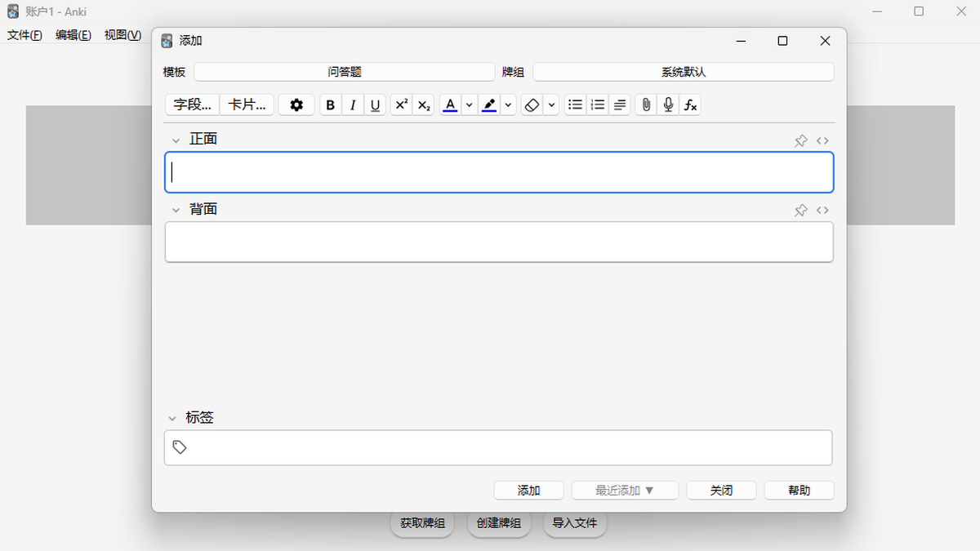The width and height of the screenshot is (980, 551).
Task: Toggle italic formatting
Action: (x=353, y=104)
